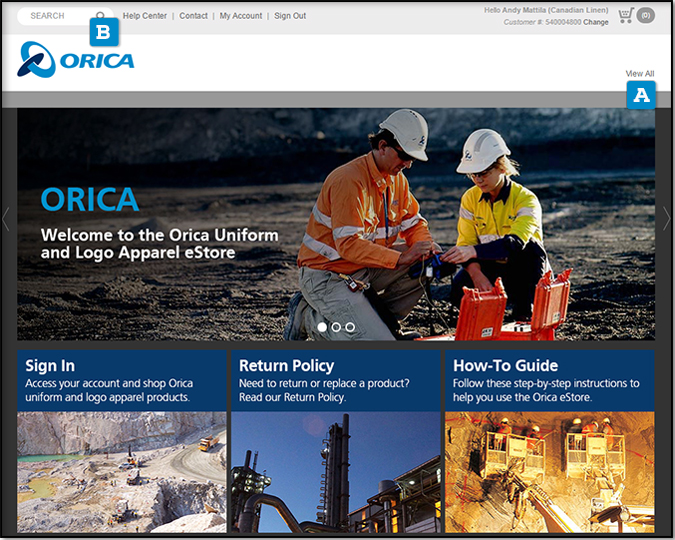Expand the View All link

(x=640, y=74)
